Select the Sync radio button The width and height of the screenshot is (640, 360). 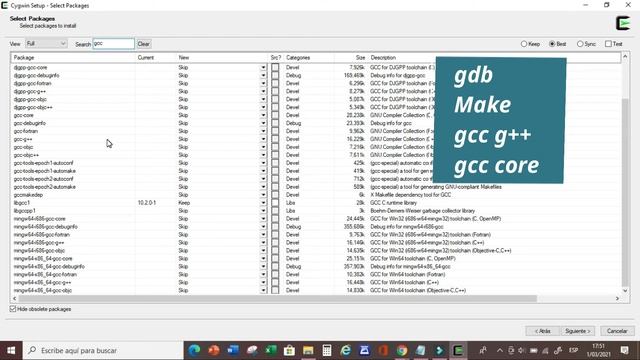click(x=586, y=44)
